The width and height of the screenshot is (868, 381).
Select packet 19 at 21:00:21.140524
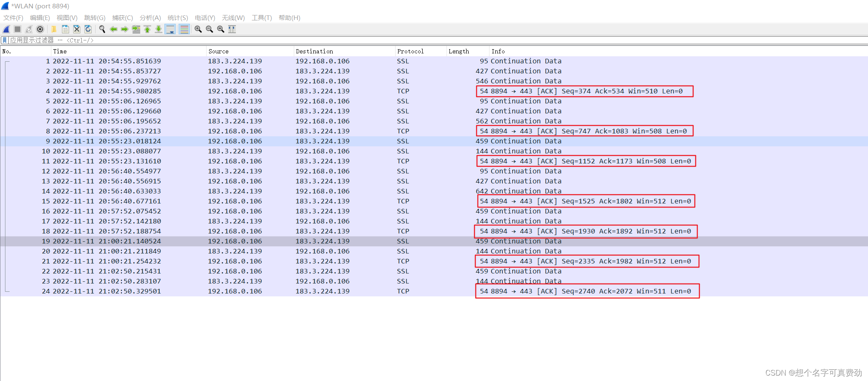pyautogui.click(x=434, y=241)
